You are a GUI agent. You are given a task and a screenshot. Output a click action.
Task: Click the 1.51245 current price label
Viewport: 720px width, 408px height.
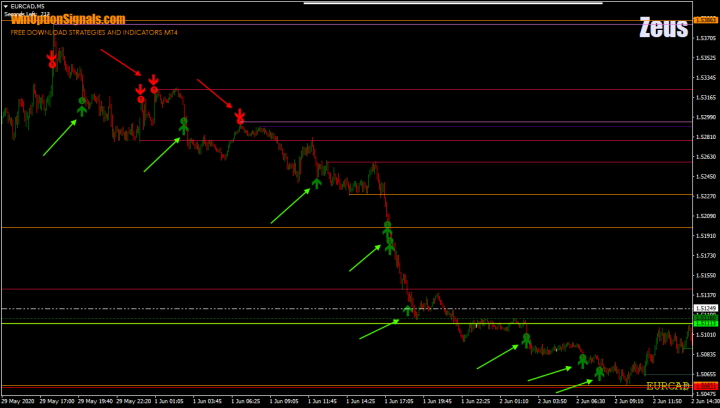coord(706,309)
